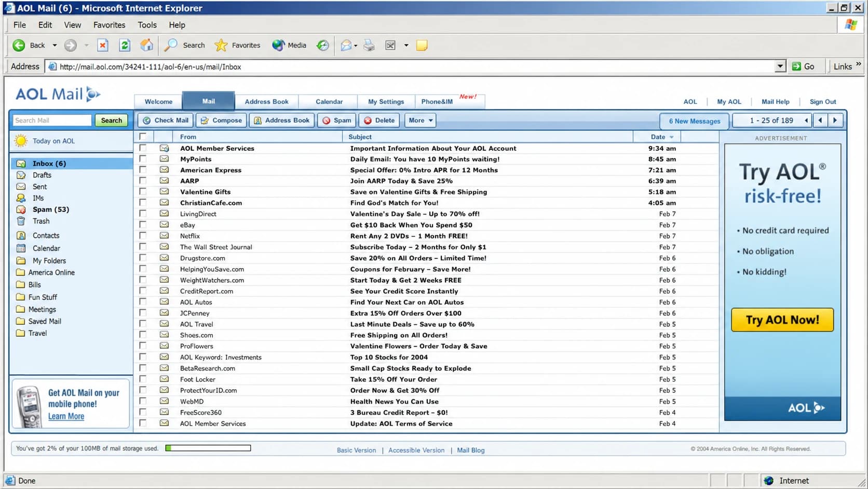Click the IMs buddy icon
The image size is (868, 489).
(x=21, y=198)
